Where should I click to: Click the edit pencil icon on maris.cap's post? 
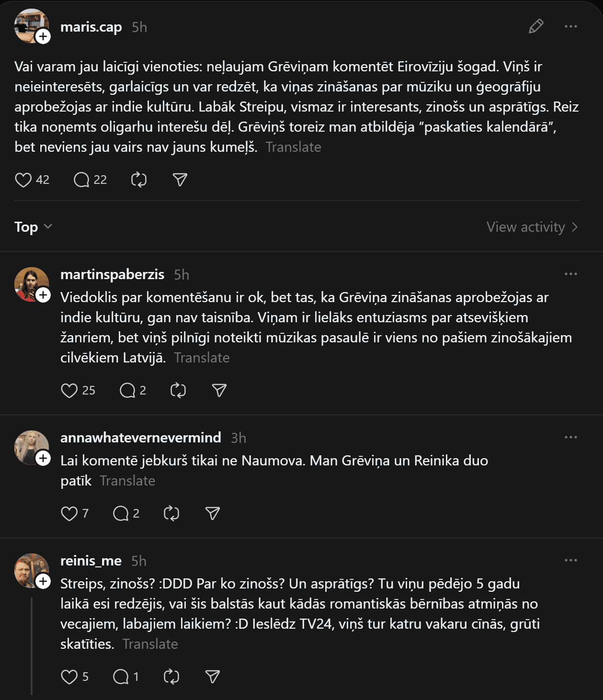coord(536,26)
